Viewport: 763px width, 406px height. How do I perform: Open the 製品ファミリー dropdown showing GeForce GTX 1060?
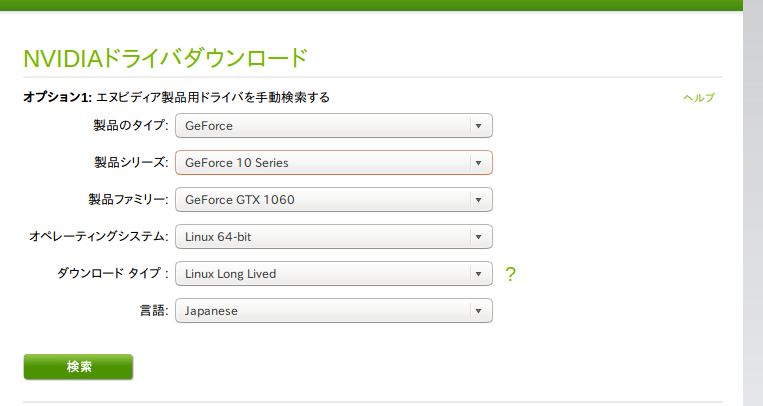coord(334,200)
